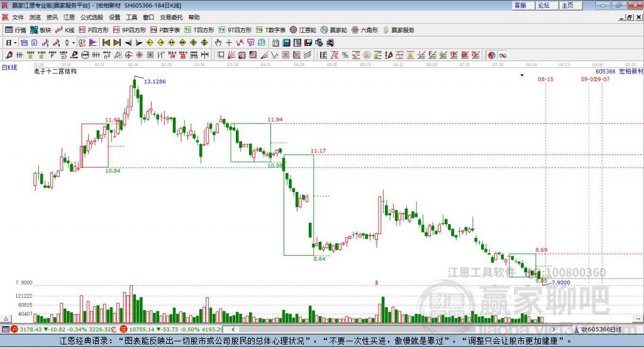Screen dimensions: 644x347
Task: Open the 9T四方形 tool
Action: click(x=235, y=30)
